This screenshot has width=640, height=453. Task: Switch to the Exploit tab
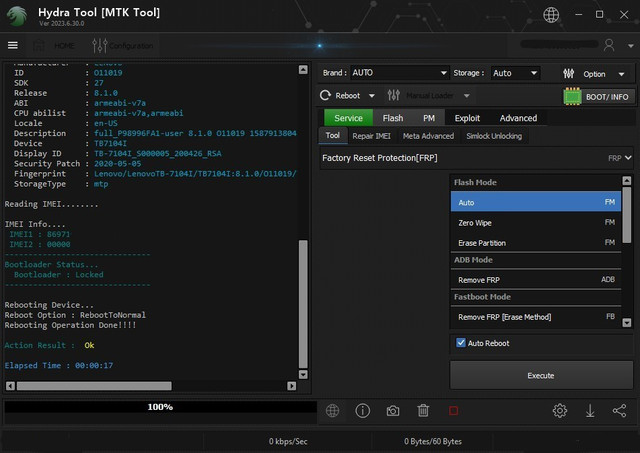coord(467,118)
